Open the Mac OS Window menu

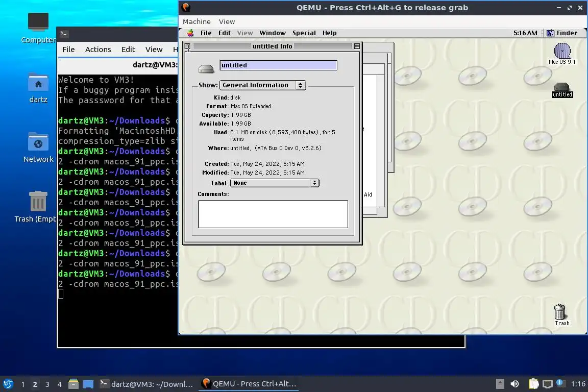coord(273,33)
